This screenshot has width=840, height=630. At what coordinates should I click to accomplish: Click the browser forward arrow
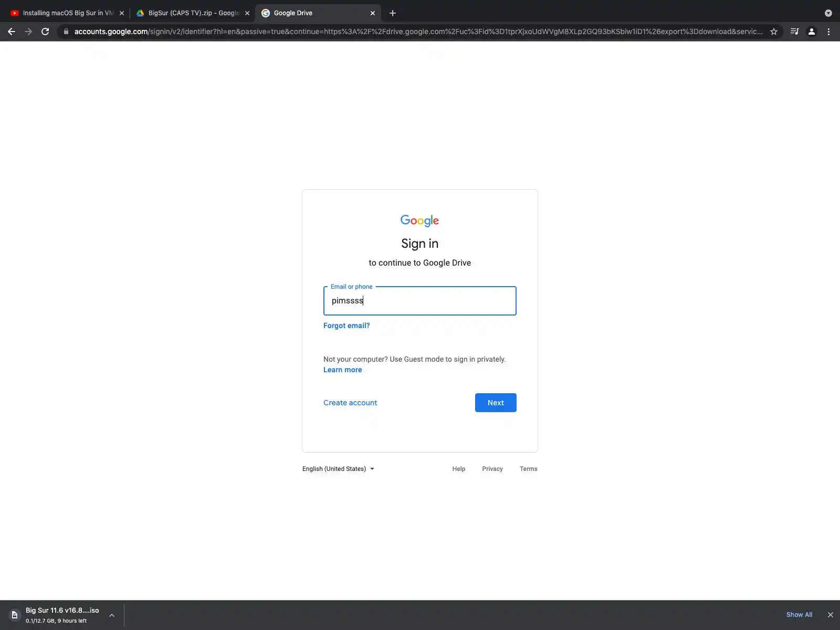[28, 31]
